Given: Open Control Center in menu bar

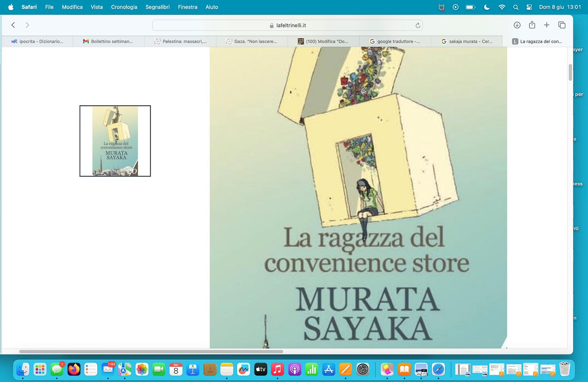Looking at the screenshot, I should [529, 7].
